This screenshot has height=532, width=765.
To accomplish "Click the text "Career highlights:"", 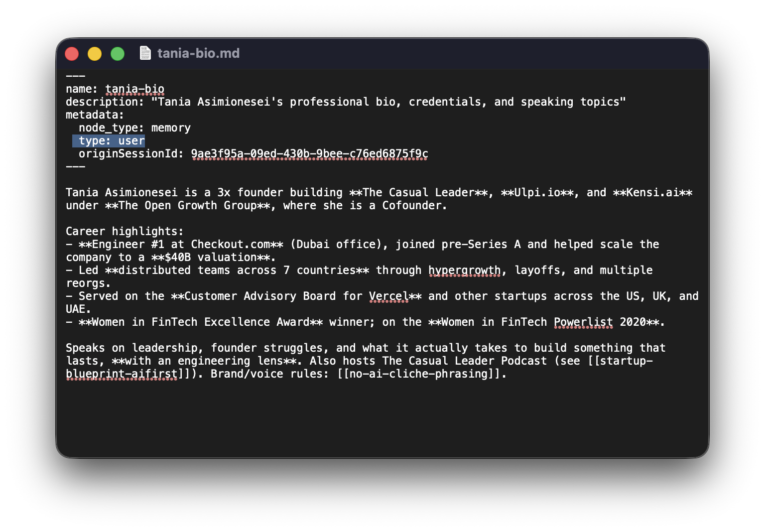I will pyautogui.click(x=125, y=232).
